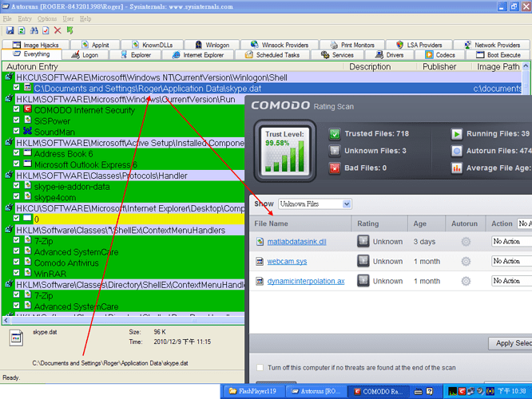This screenshot has height=399, width=532.
Task: Click the Properties toolbar icon
Action: [x=46, y=30]
